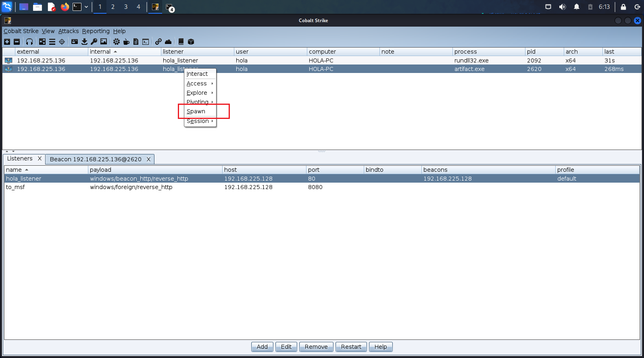Click the Windows Executable gear icon
Screen dimensions: 644x358
[x=117, y=42]
